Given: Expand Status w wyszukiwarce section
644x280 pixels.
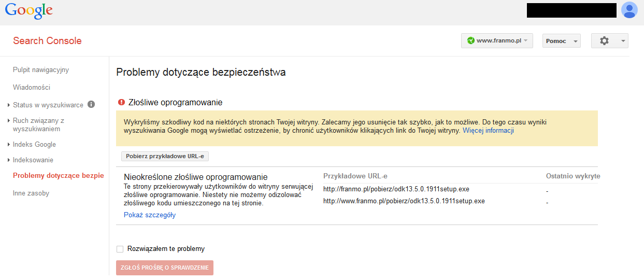Looking at the screenshot, I should click(x=9, y=105).
